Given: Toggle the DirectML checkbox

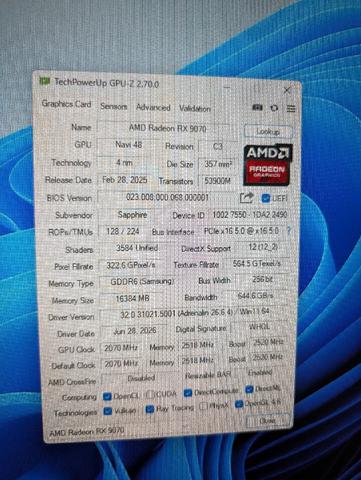Looking at the screenshot, I should coord(249,389).
